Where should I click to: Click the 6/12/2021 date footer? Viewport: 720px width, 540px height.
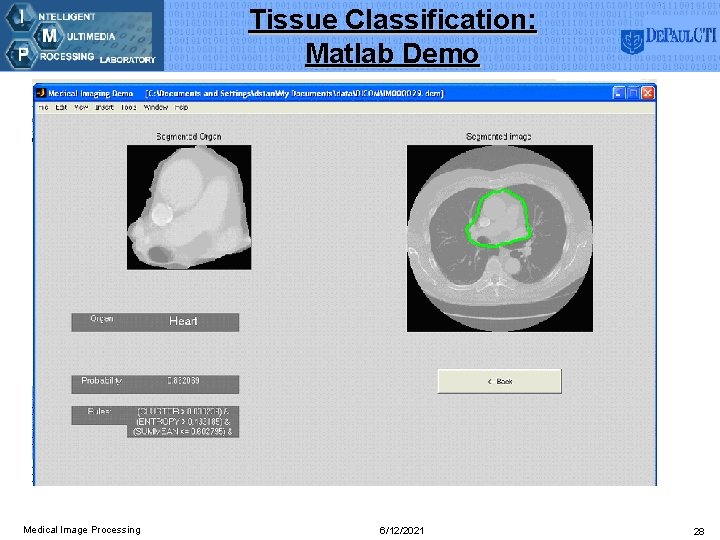[401, 530]
